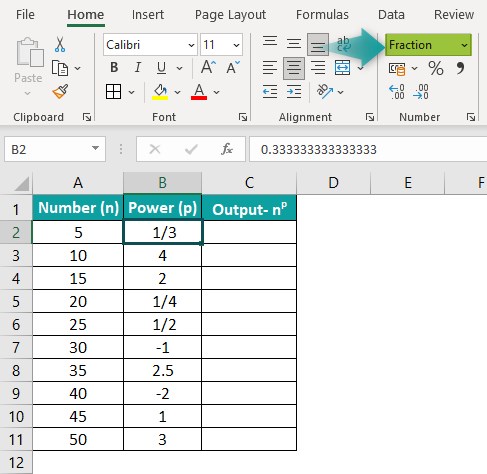Select cell containing 2.5
Screen dimensions: 487x474
point(163,370)
